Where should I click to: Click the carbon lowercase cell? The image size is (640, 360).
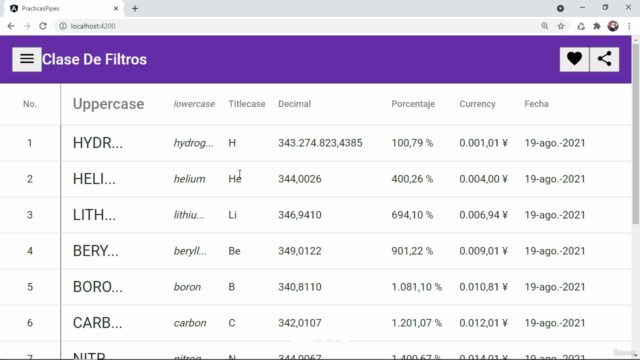tap(190, 323)
